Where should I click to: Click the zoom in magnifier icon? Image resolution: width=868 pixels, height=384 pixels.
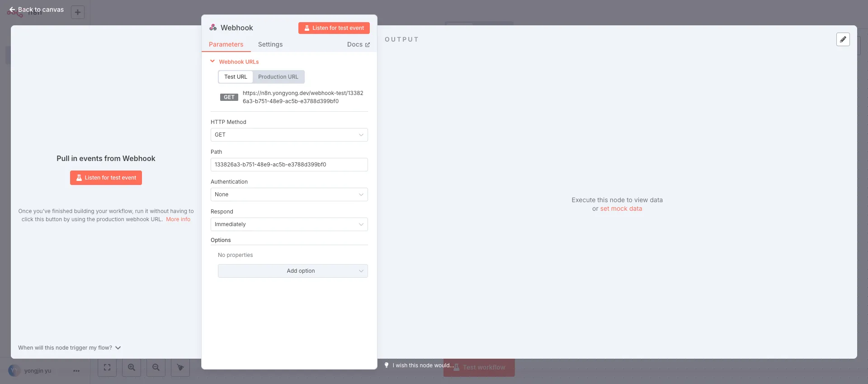coord(132,367)
